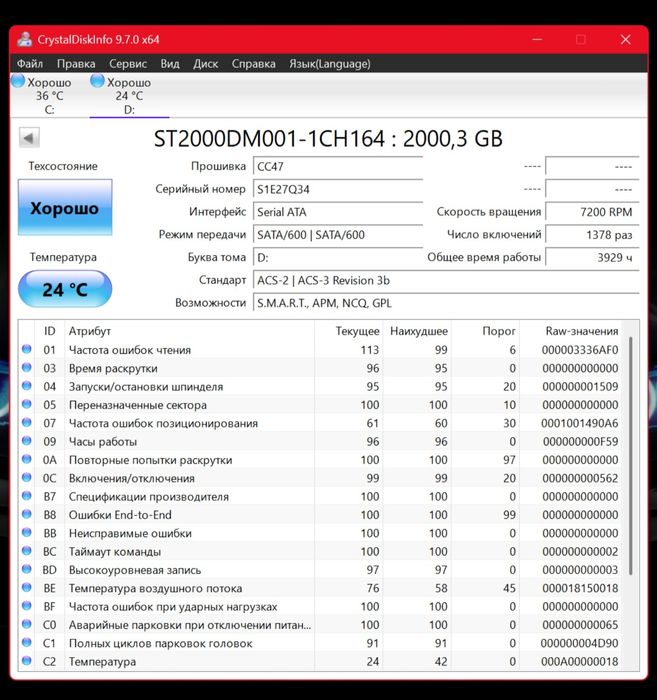Click the Наихудшее column header
Viewport: 657px width, 700px height.
(419, 331)
